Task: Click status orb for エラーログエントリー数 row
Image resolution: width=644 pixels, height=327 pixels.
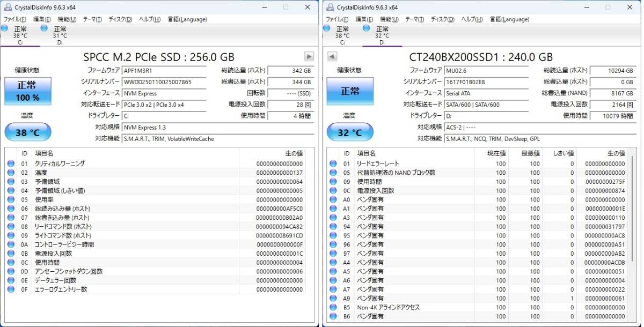Action: [x=11, y=289]
